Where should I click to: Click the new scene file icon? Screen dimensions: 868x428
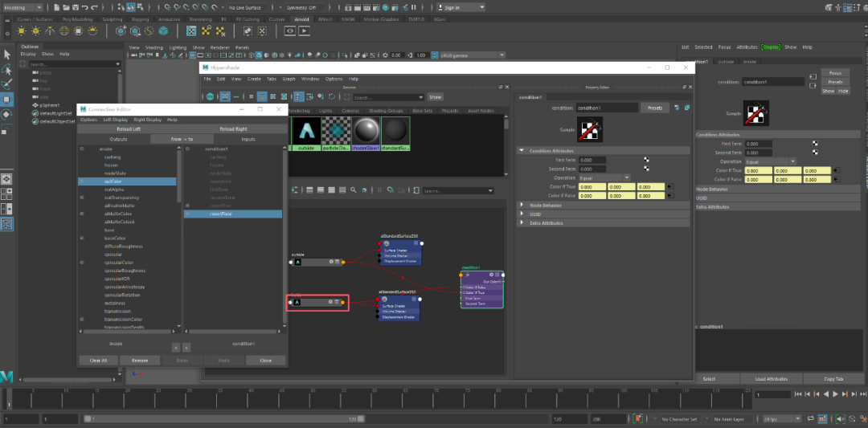click(56, 8)
